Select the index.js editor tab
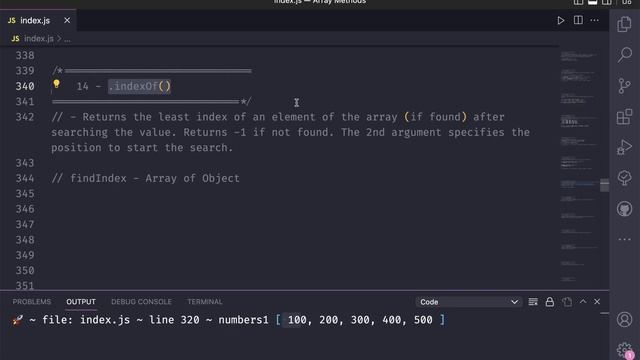The width and height of the screenshot is (640, 360). point(38,20)
